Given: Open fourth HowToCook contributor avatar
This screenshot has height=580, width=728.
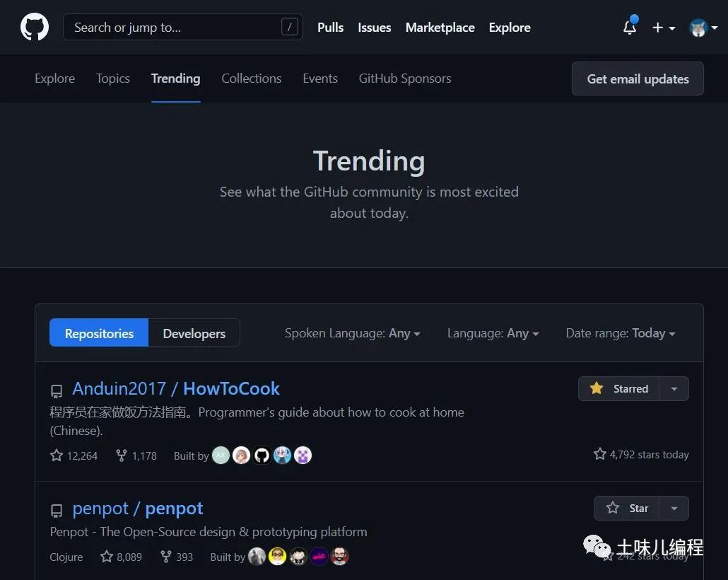Looking at the screenshot, I should 282,455.
